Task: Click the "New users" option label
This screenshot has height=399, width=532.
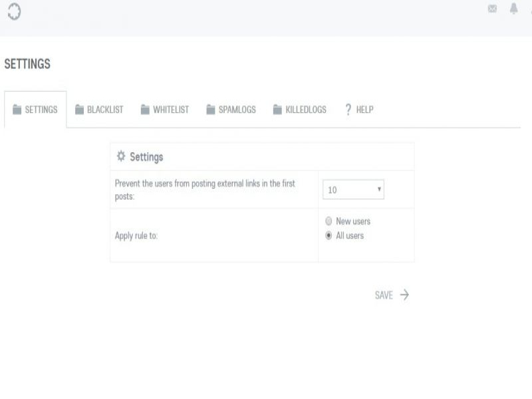Action: coord(353,221)
